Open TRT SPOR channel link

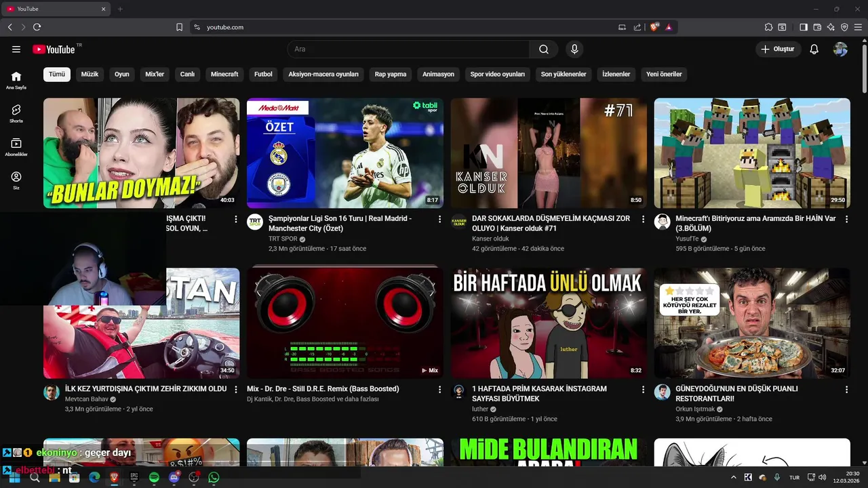coord(283,239)
